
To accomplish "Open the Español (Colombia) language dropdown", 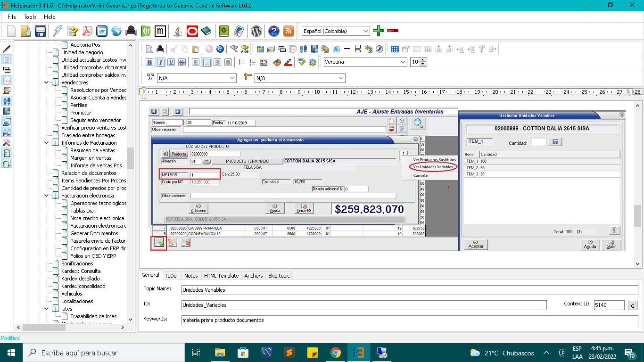I will coord(366,31).
